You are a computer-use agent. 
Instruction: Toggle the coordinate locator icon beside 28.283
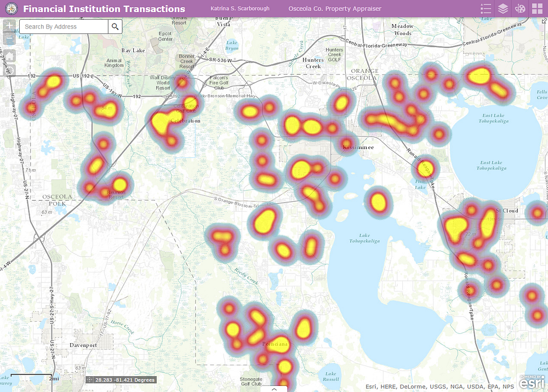coord(90,380)
